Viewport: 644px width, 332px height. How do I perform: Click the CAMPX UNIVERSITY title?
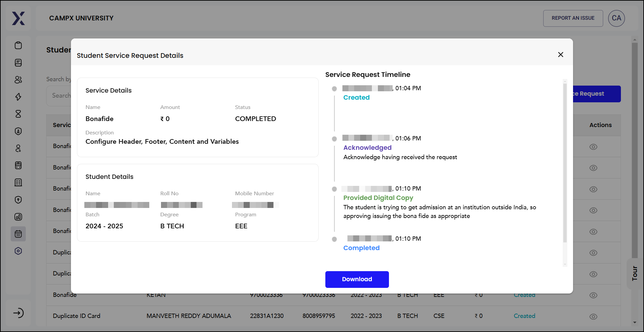pyautogui.click(x=81, y=18)
